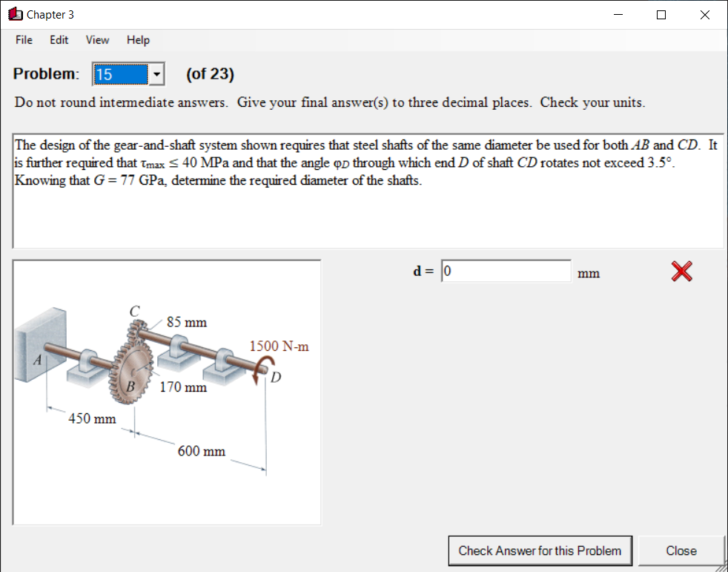
Task: Click the Chapter 3 book icon in title bar
Action: [x=13, y=13]
